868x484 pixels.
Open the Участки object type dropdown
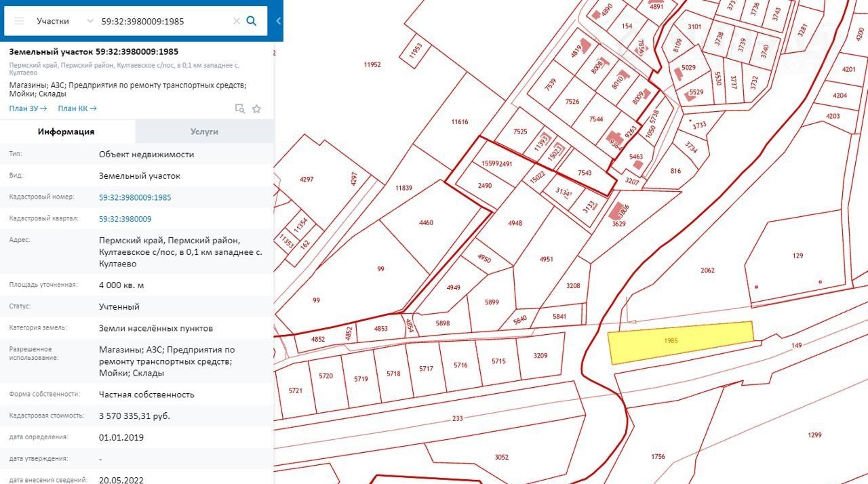tap(64, 21)
